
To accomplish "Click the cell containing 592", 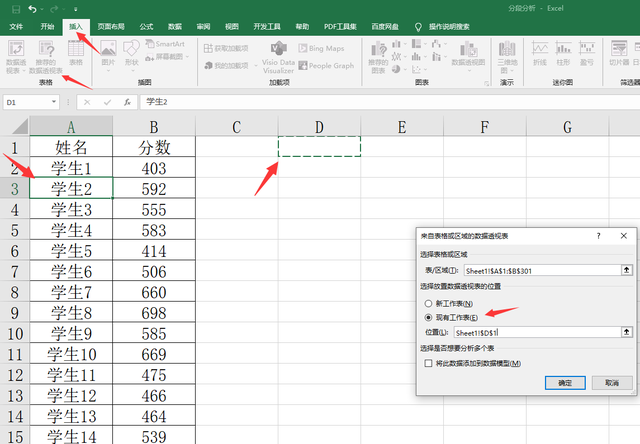I will click(x=154, y=189).
